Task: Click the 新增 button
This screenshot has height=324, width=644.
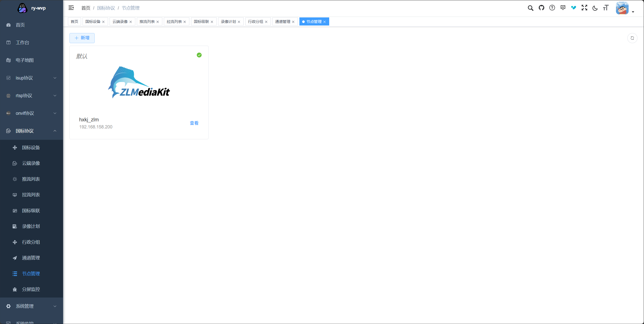Action: 82,38
